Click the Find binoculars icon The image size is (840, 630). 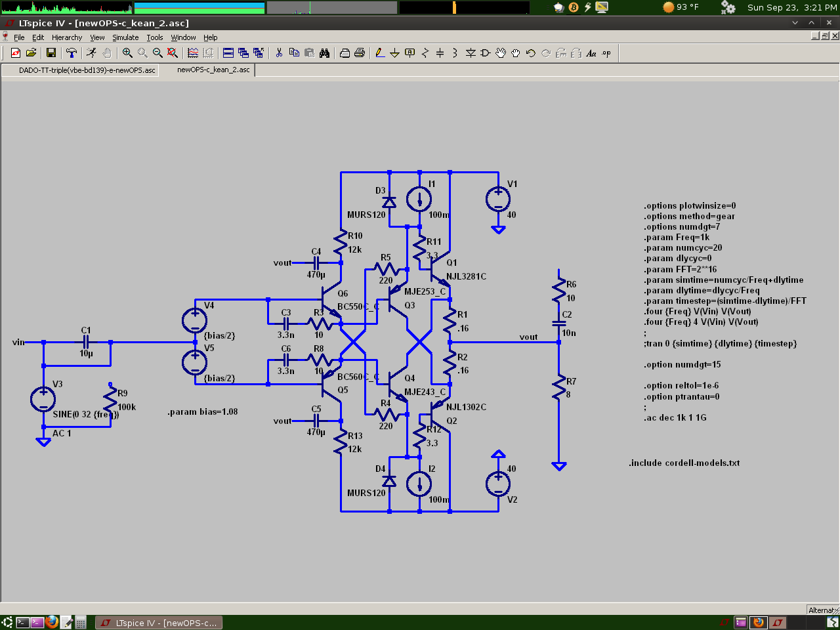pos(324,53)
